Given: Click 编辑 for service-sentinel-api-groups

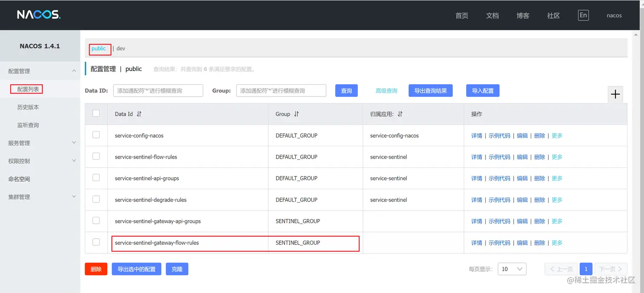Looking at the screenshot, I should pyautogui.click(x=522, y=178).
